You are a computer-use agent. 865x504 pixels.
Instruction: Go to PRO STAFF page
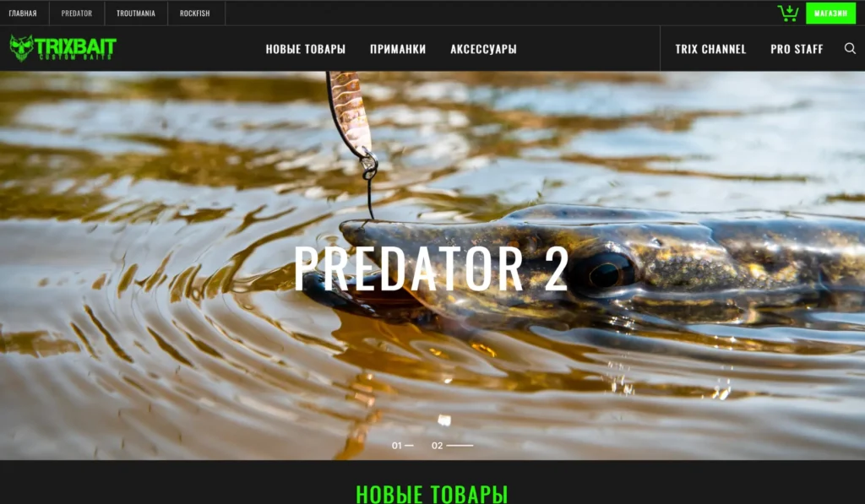tap(797, 49)
